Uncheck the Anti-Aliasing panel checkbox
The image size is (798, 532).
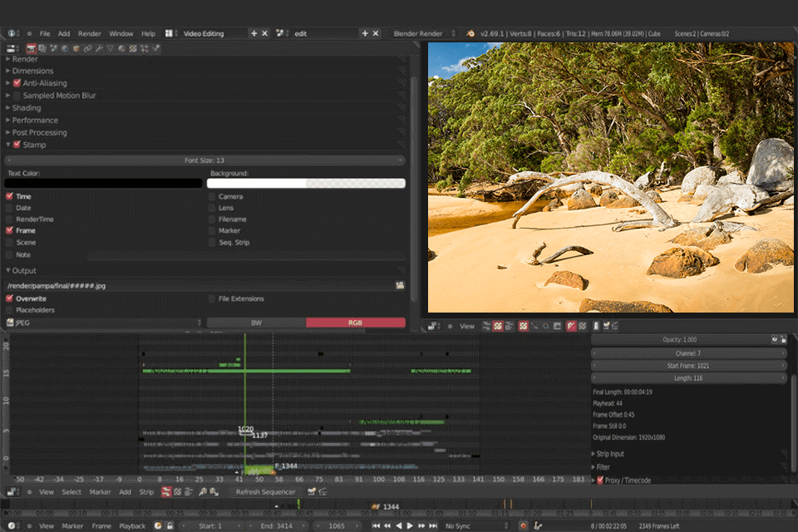tap(17, 83)
